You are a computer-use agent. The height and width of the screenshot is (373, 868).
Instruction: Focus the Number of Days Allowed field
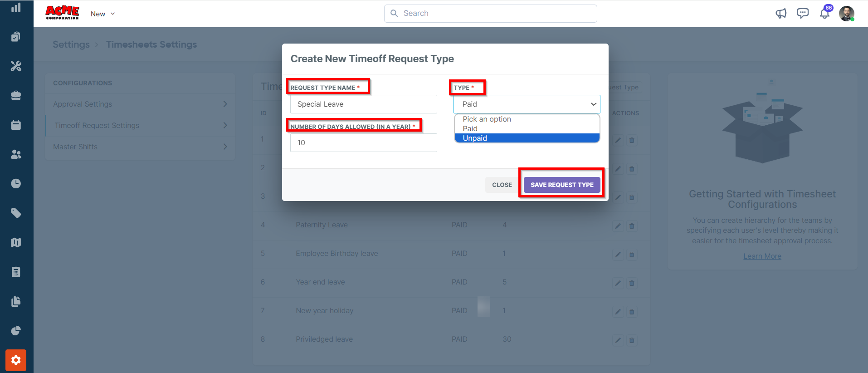tap(363, 143)
